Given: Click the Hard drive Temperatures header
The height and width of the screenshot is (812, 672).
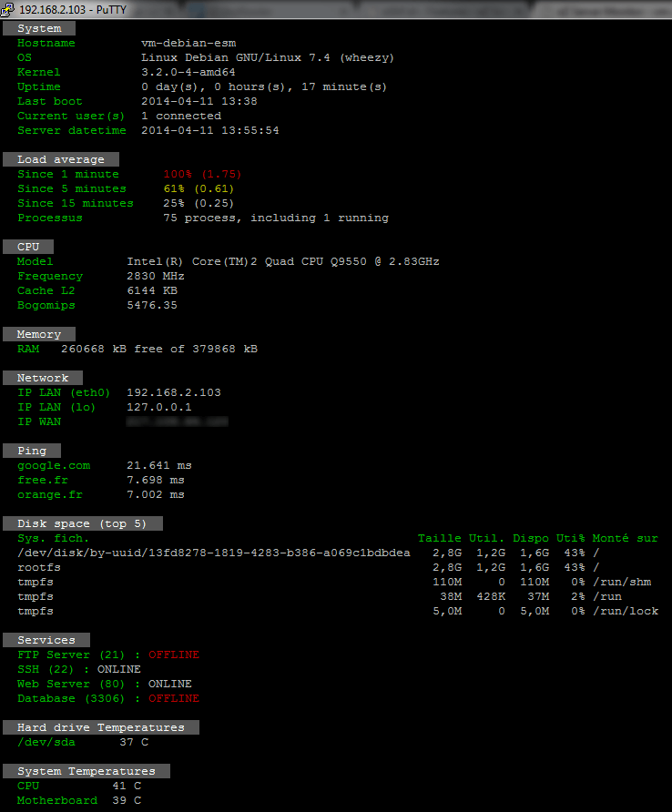Looking at the screenshot, I should point(100,727).
